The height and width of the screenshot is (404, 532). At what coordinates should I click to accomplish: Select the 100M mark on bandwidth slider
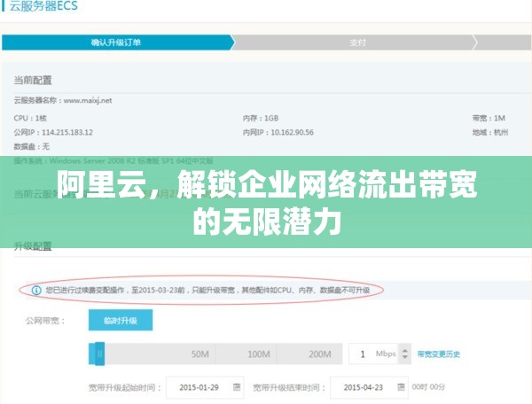(259, 354)
